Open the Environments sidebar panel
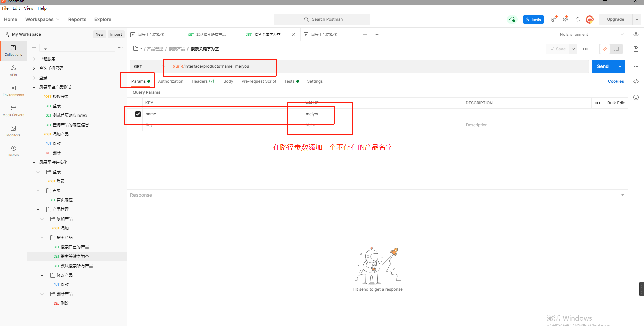The width and height of the screenshot is (644, 326). coord(13,91)
